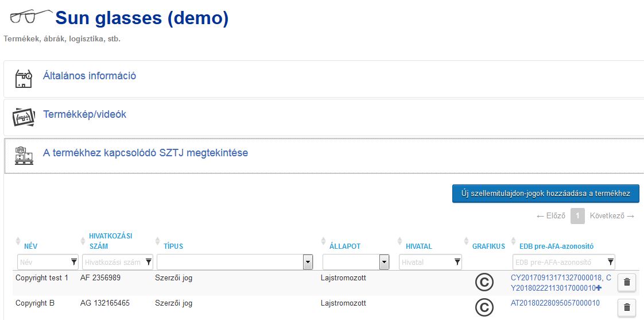Sort by EDB pre-AFA-azonosító column arrows

pos(513,241)
